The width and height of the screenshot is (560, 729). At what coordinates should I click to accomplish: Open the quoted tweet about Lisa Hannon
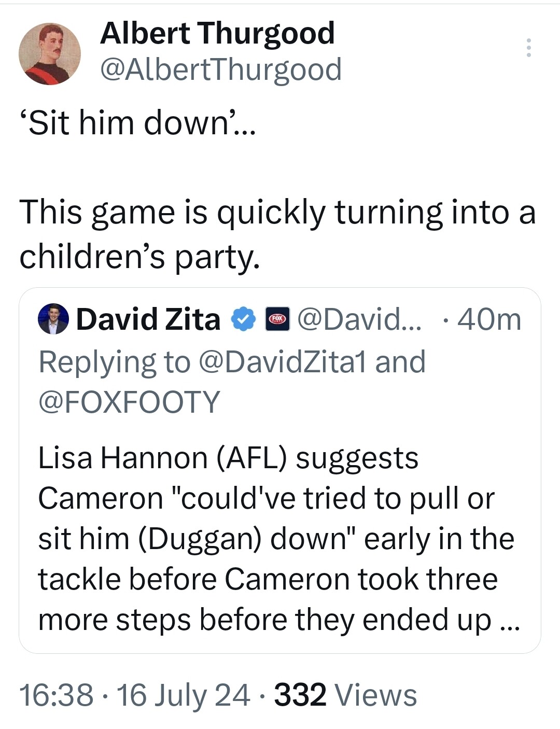(280, 470)
